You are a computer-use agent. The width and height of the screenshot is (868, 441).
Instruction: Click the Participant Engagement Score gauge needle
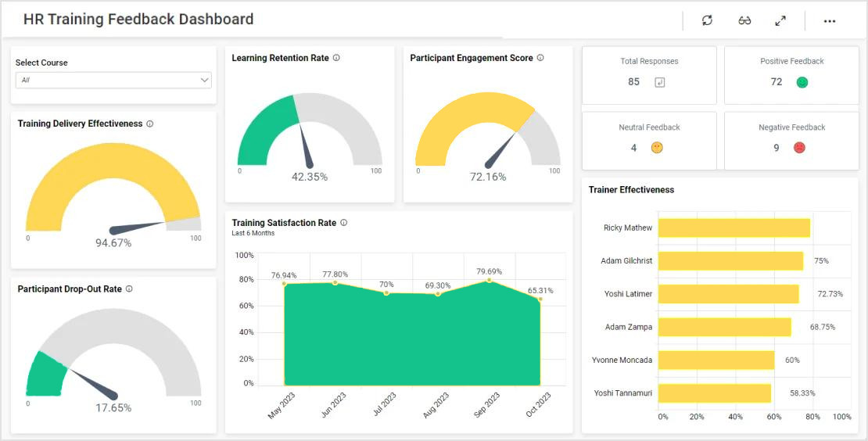click(500, 150)
